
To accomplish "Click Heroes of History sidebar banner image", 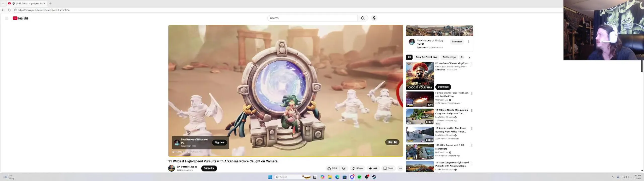I will coord(439,31).
